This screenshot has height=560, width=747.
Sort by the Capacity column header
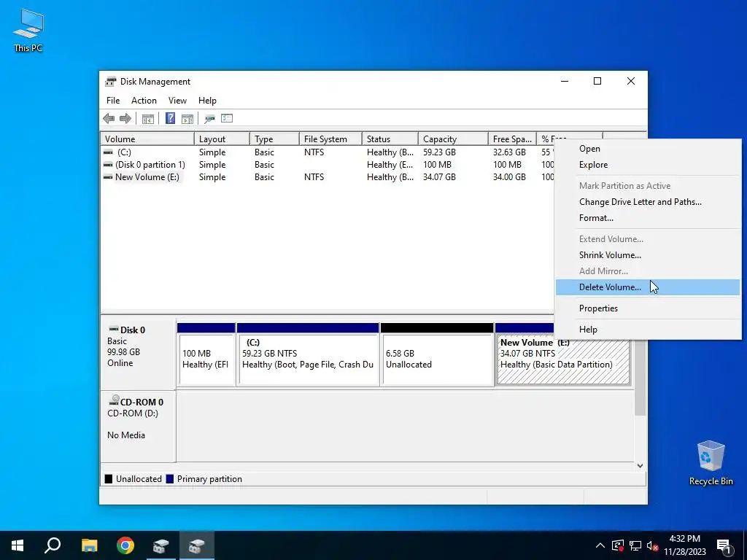pyautogui.click(x=454, y=139)
